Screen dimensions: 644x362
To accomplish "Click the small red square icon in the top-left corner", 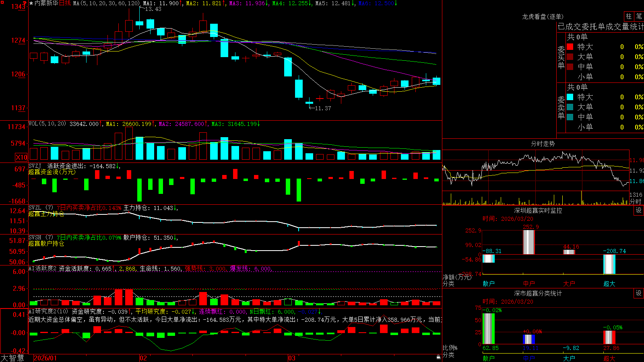I will (x=2, y=2).
